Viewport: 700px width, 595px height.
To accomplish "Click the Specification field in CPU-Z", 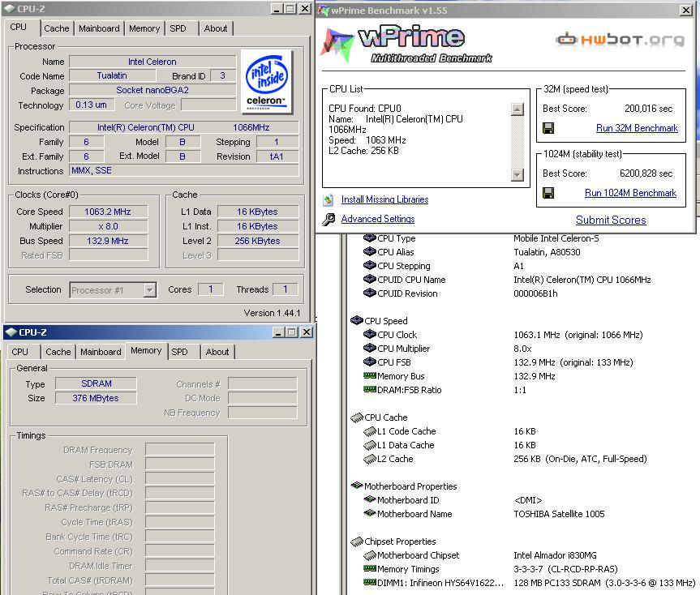I will [183, 127].
